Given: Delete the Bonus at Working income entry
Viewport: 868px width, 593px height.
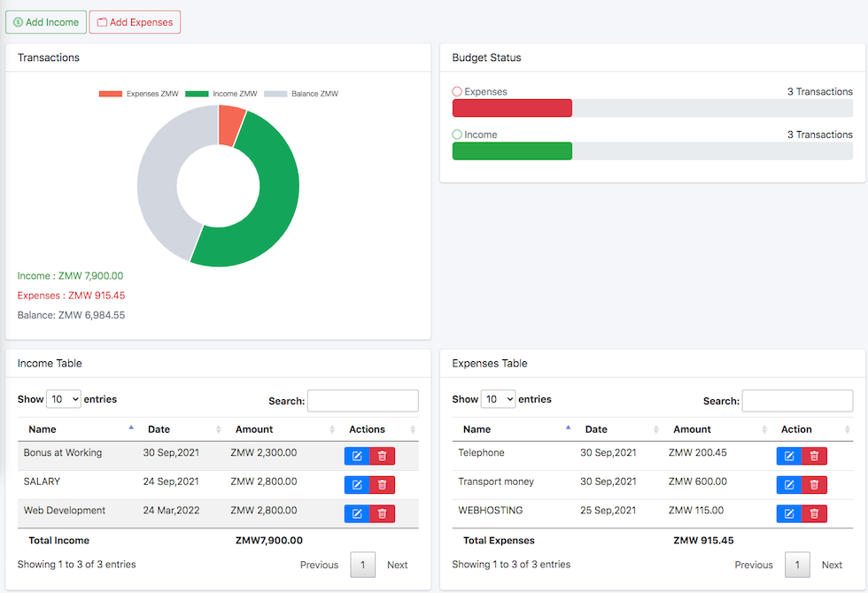Looking at the screenshot, I should click(x=383, y=456).
